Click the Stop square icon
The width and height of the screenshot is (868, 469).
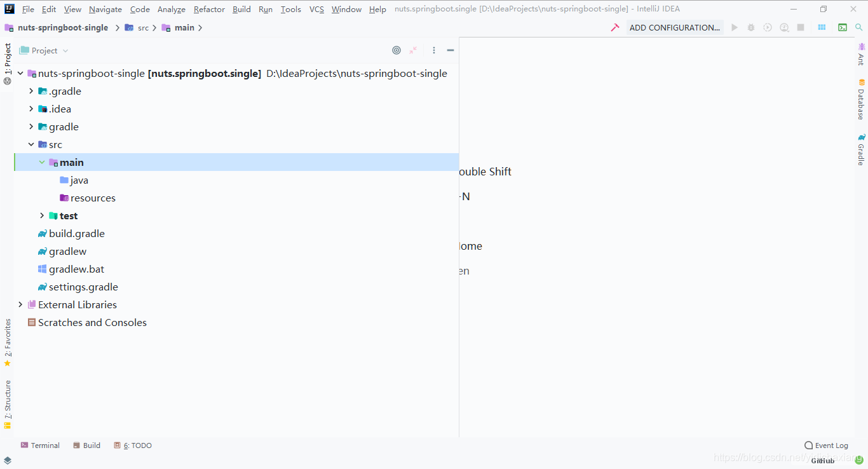coord(801,27)
